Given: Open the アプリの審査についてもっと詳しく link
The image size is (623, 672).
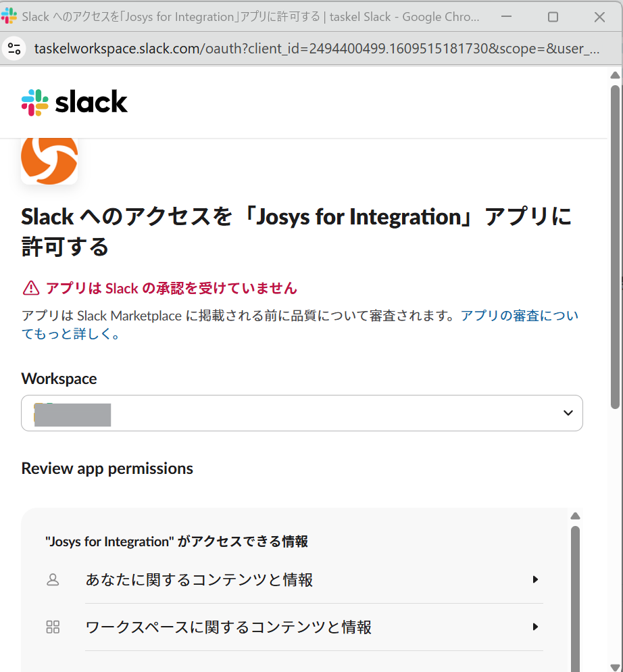Looking at the screenshot, I should coord(519,316).
